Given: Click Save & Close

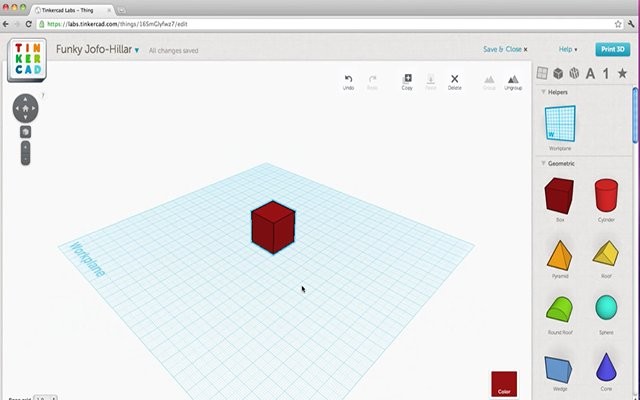Looking at the screenshot, I should click(x=503, y=49).
